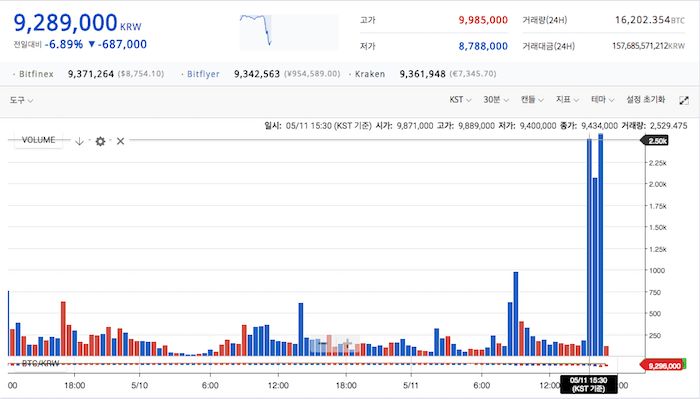Open the 30분 interval dropdown

pos(496,100)
